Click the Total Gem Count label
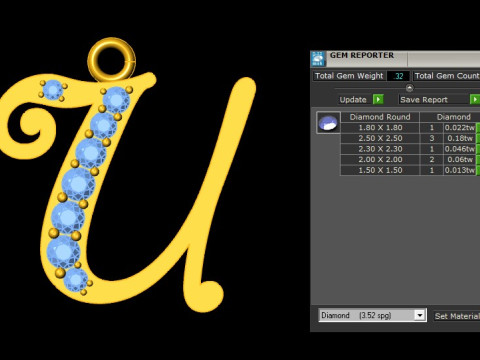480x360 pixels. pyautogui.click(x=447, y=76)
